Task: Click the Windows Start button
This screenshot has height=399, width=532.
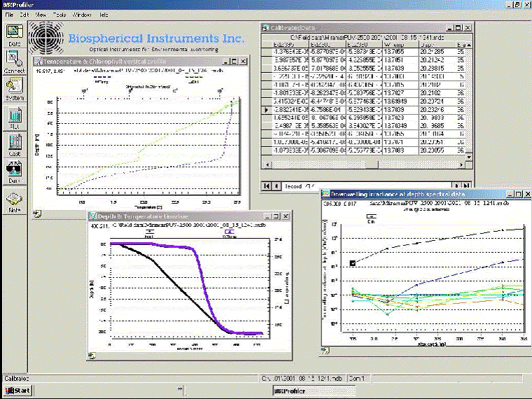Action: [x=17, y=391]
